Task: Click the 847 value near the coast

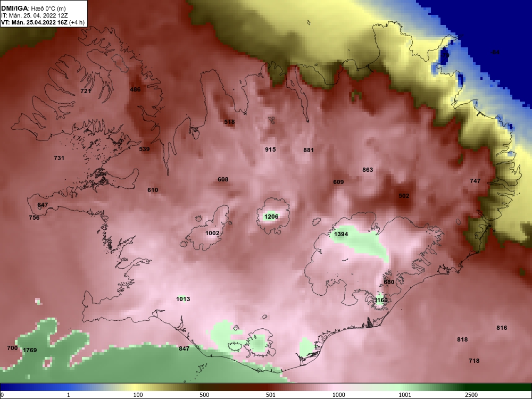Action: pyautogui.click(x=184, y=348)
